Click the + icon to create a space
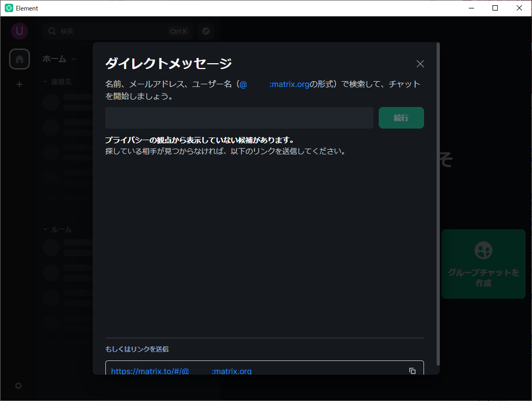532x401 pixels. pos(19,84)
